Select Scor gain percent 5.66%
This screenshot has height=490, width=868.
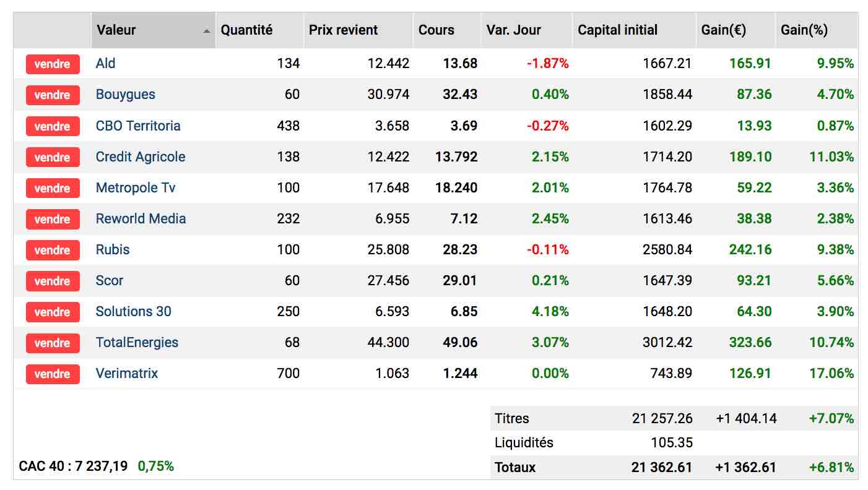835,280
